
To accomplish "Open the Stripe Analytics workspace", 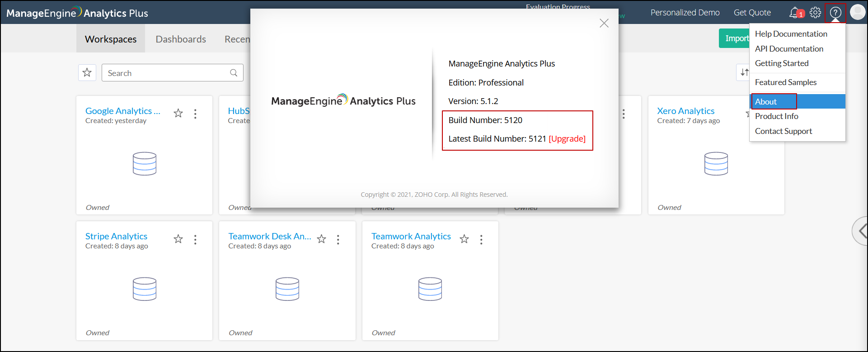I will (x=116, y=236).
